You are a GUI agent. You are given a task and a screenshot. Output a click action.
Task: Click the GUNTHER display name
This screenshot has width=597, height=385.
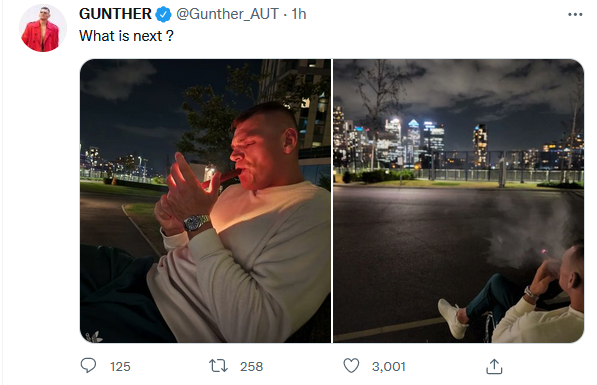click(x=115, y=14)
